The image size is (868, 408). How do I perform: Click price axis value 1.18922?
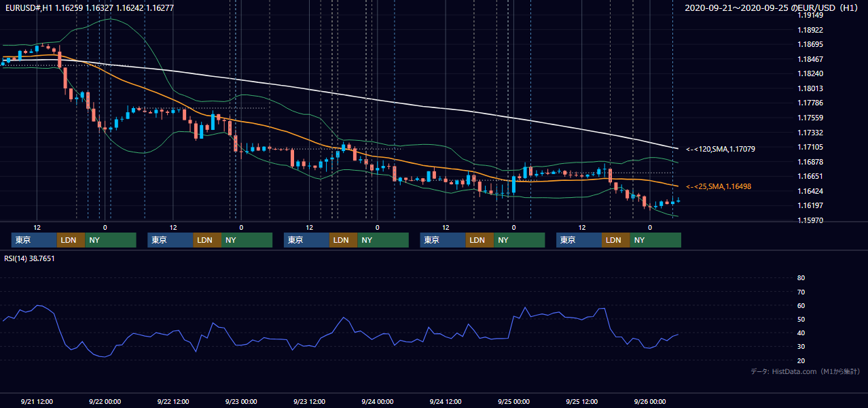point(810,30)
